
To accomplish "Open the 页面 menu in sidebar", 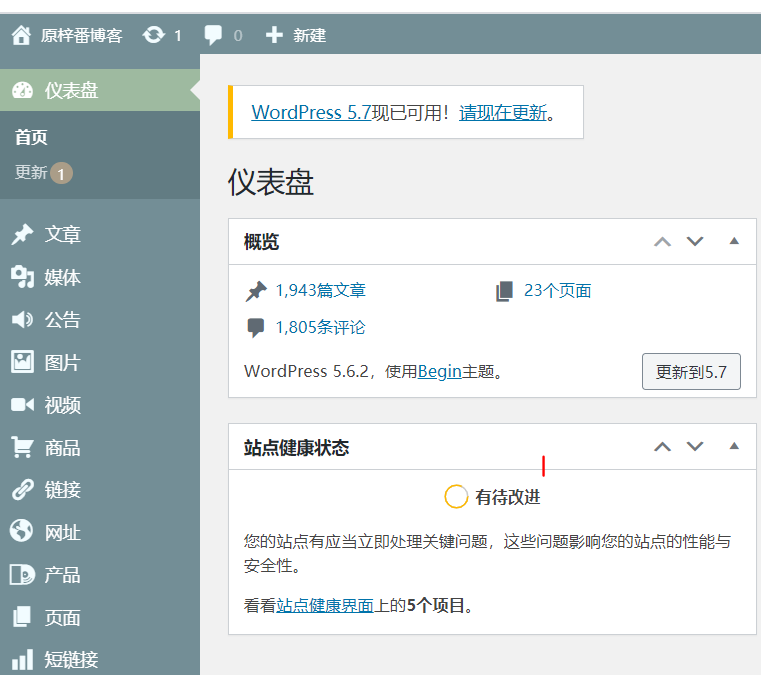I will point(62,617).
